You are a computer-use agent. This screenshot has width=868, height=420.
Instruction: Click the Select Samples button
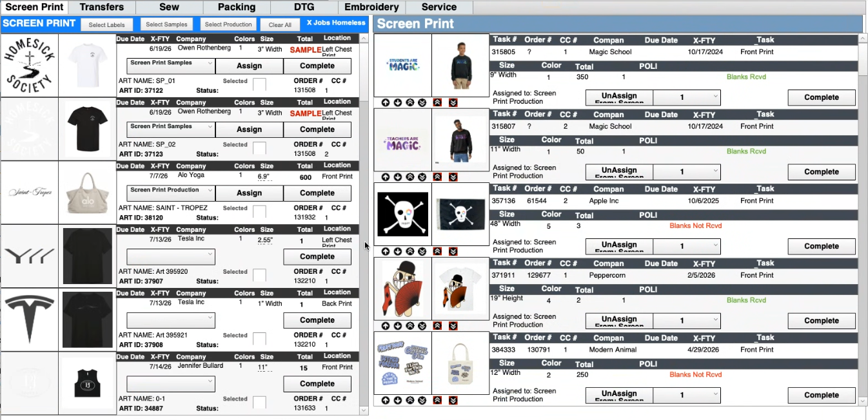(166, 24)
